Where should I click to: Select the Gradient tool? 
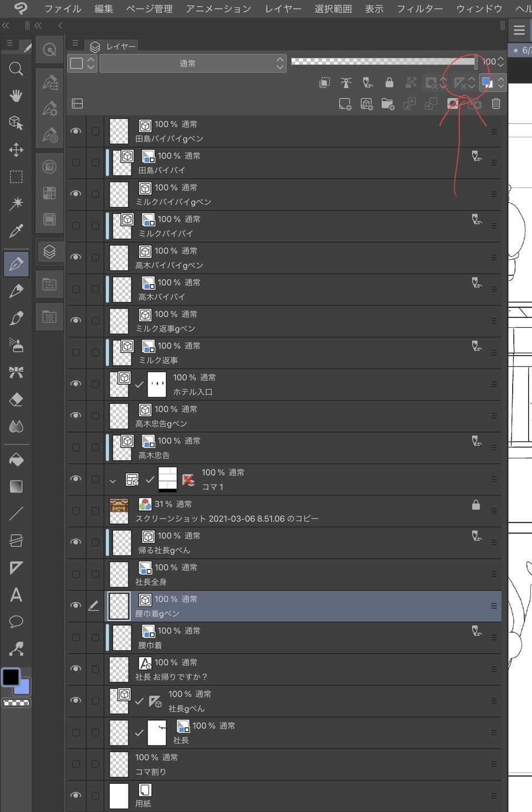coord(16,486)
